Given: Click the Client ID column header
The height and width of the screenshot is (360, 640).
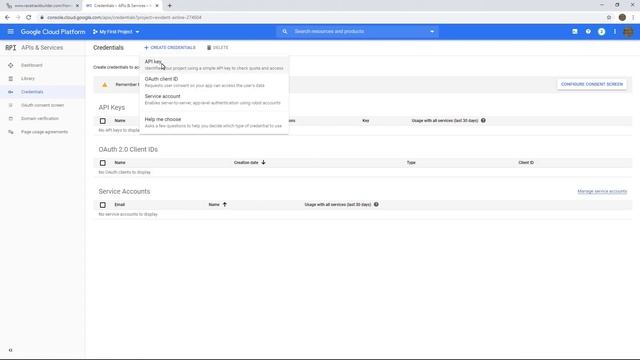Looking at the screenshot, I should click(x=526, y=162).
